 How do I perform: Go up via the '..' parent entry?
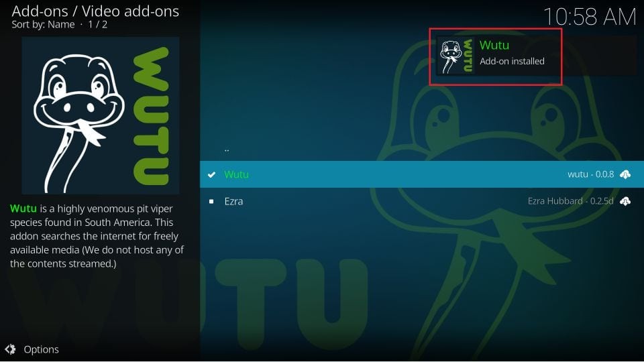pos(227,149)
